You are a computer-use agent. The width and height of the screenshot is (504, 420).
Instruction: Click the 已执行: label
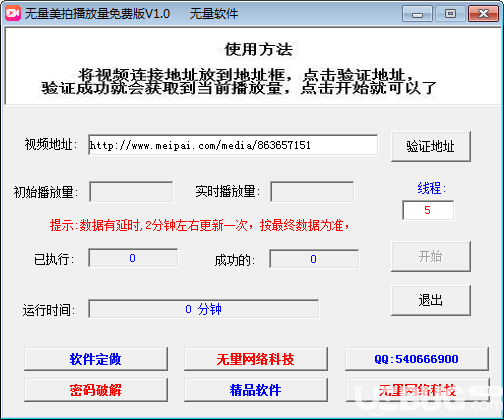[54, 259]
